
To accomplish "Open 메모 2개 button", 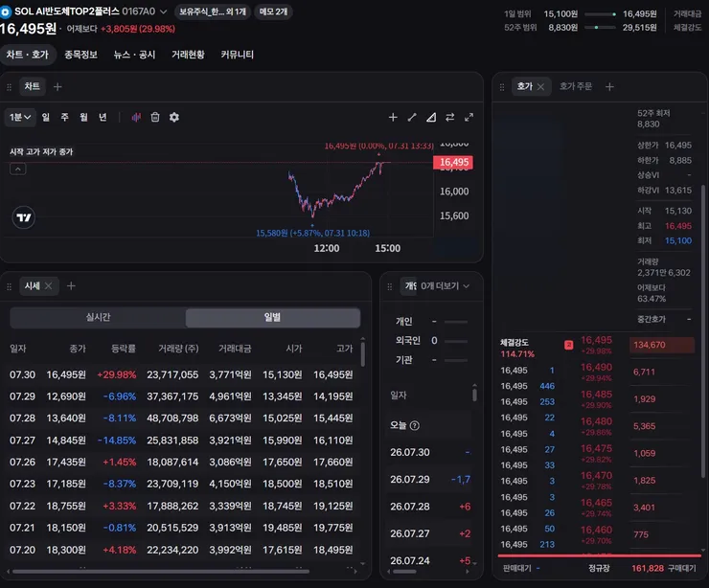I will coord(274,11).
